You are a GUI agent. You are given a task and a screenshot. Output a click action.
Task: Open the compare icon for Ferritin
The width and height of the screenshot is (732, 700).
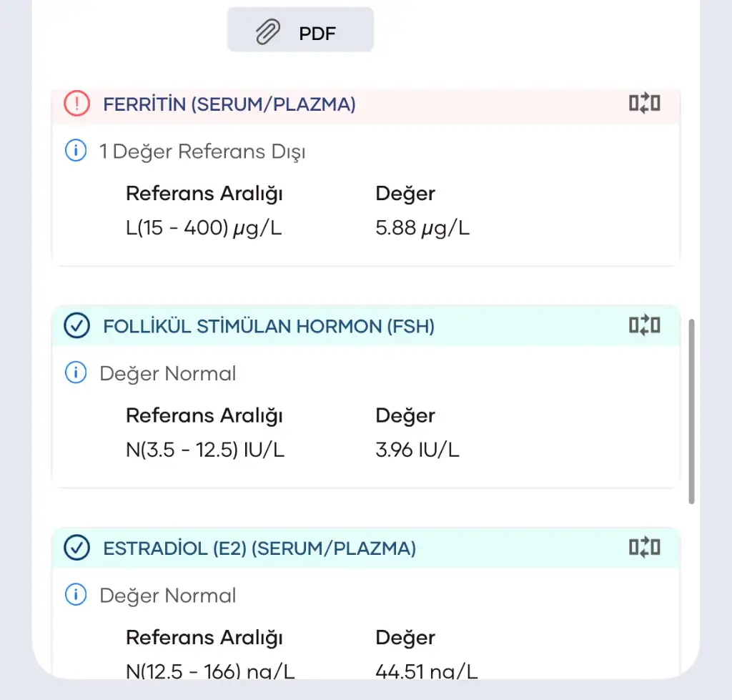coord(644,104)
